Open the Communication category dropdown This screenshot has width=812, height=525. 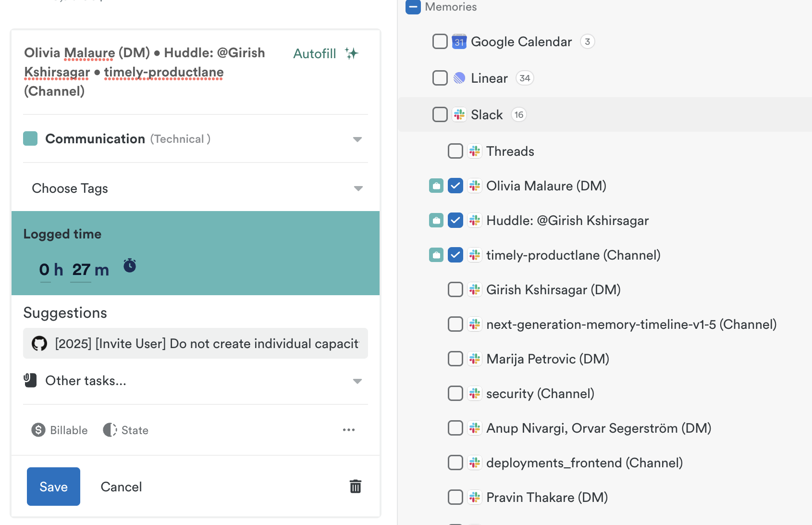357,139
